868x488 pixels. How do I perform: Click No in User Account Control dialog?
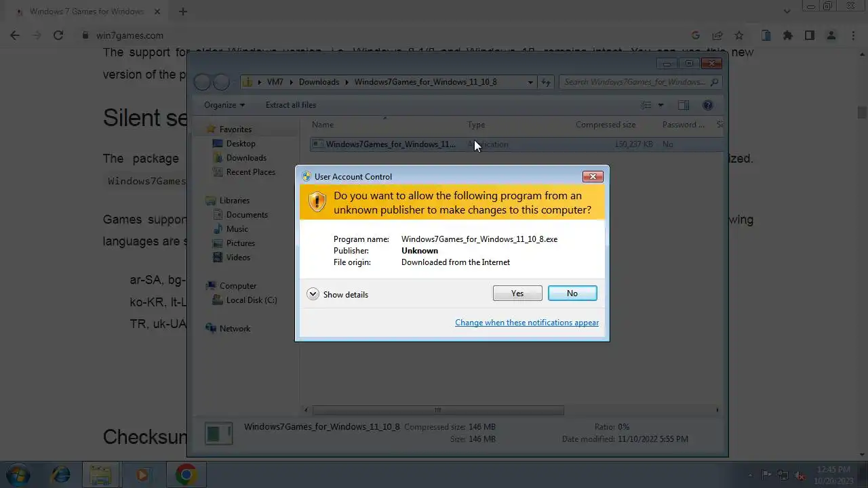[x=572, y=293]
